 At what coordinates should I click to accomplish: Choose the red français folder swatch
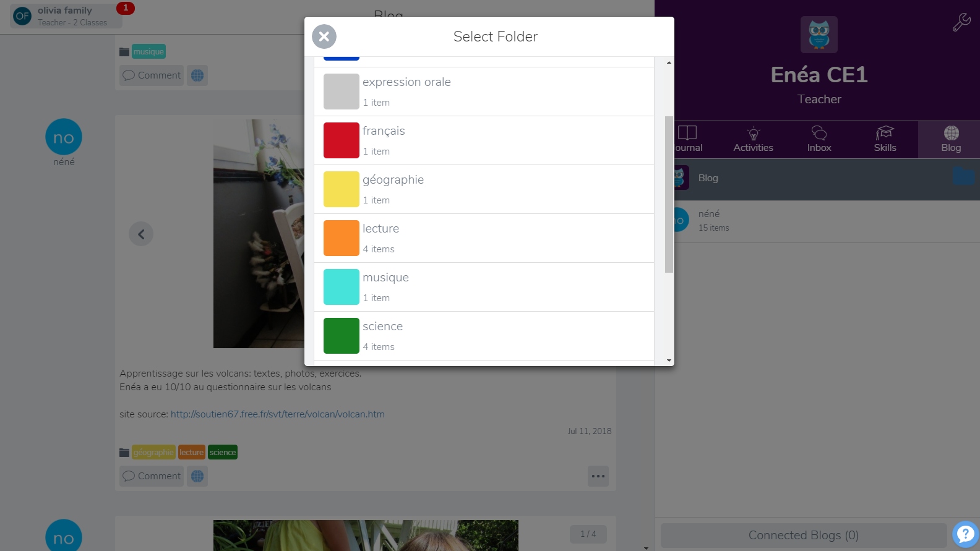[x=342, y=140]
